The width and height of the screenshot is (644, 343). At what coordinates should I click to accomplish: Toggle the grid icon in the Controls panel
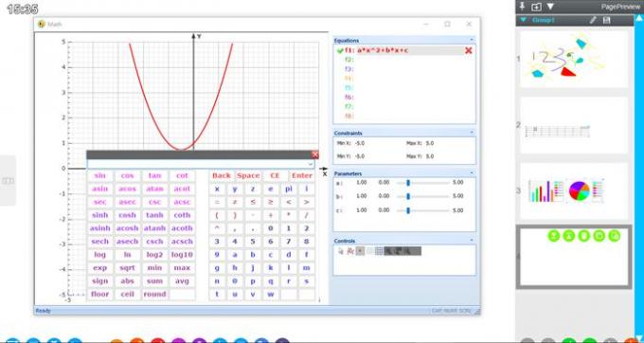pos(379,251)
